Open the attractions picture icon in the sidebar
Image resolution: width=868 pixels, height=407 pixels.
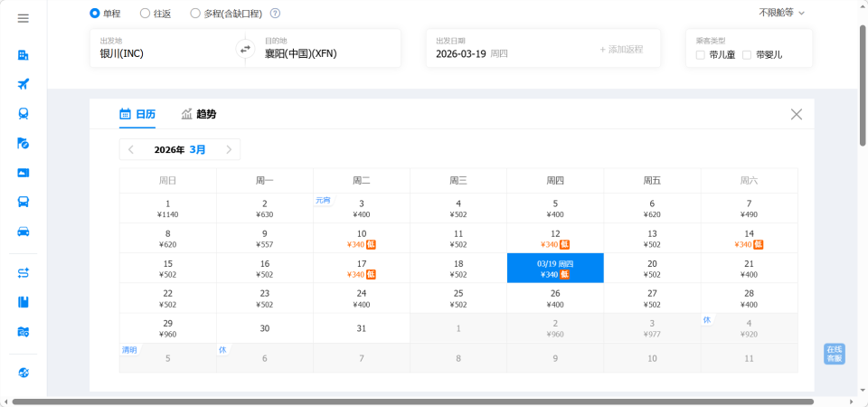pyautogui.click(x=24, y=173)
